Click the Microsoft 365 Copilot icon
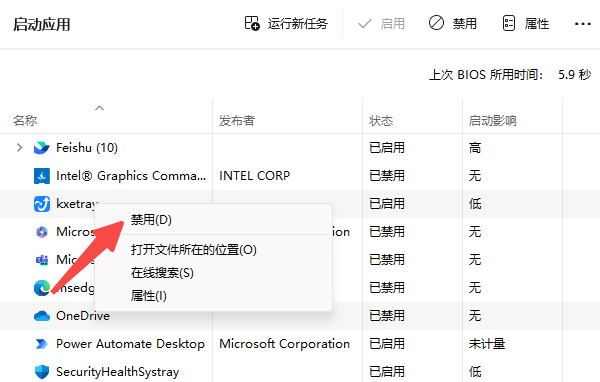The height and width of the screenshot is (382, 600). 42,232
